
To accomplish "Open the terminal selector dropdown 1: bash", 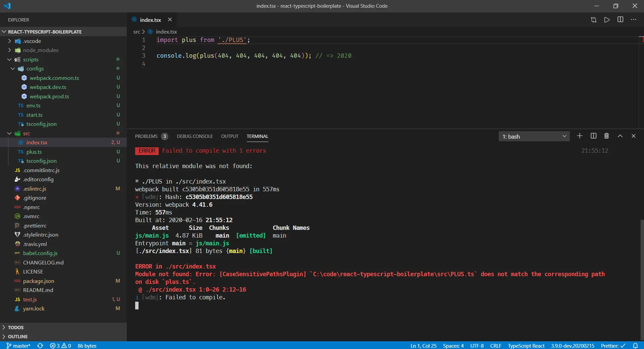I will pyautogui.click(x=534, y=136).
